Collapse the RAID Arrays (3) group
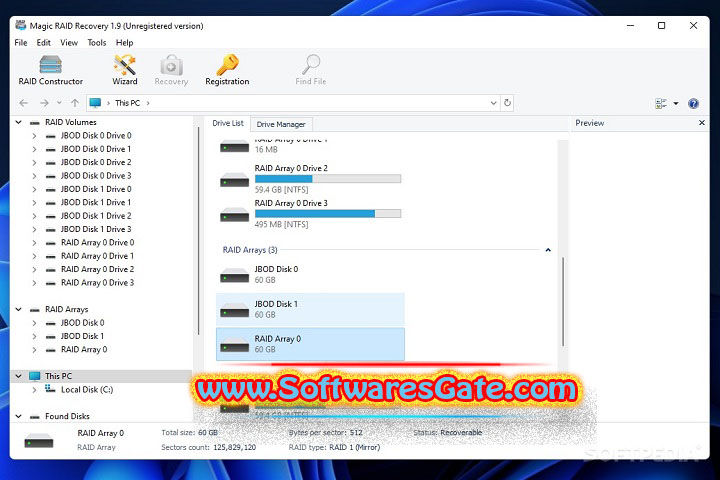This screenshot has width=720, height=480. 548,250
